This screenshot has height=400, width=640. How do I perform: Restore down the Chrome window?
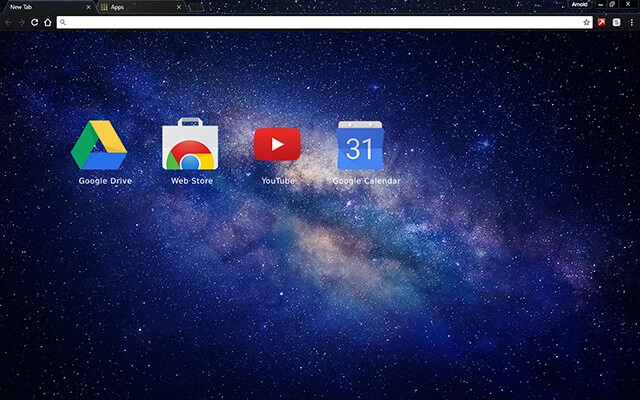612,4
